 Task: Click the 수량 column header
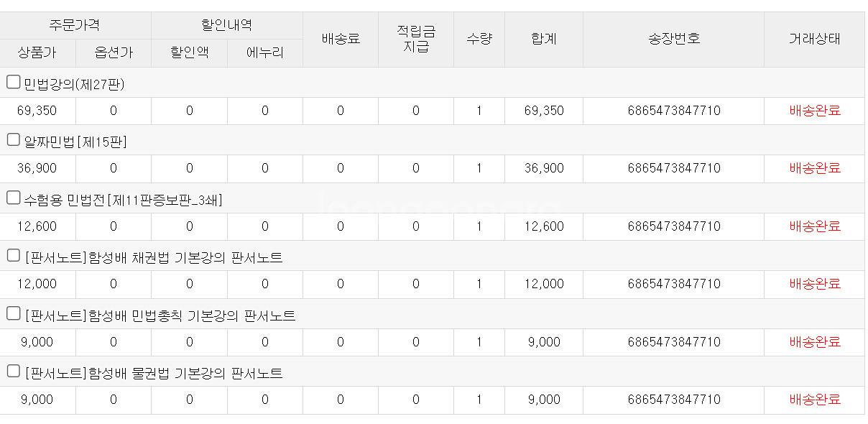click(x=479, y=39)
